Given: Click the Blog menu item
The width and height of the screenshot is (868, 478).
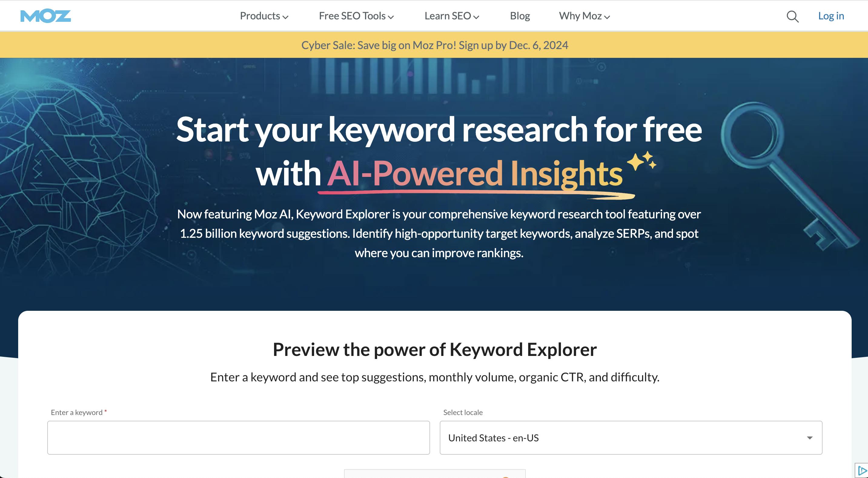Looking at the screenshot, I should pyautogui.click(x=520, y=15).
